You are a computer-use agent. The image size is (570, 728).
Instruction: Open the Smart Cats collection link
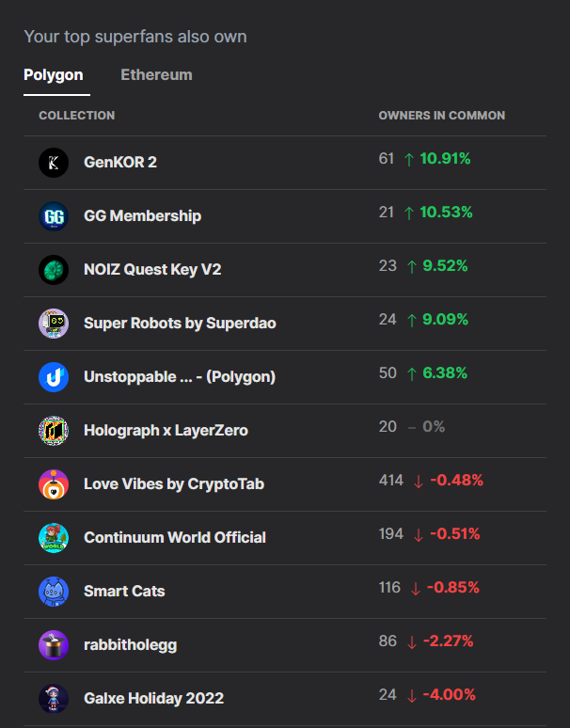point(124,592)
